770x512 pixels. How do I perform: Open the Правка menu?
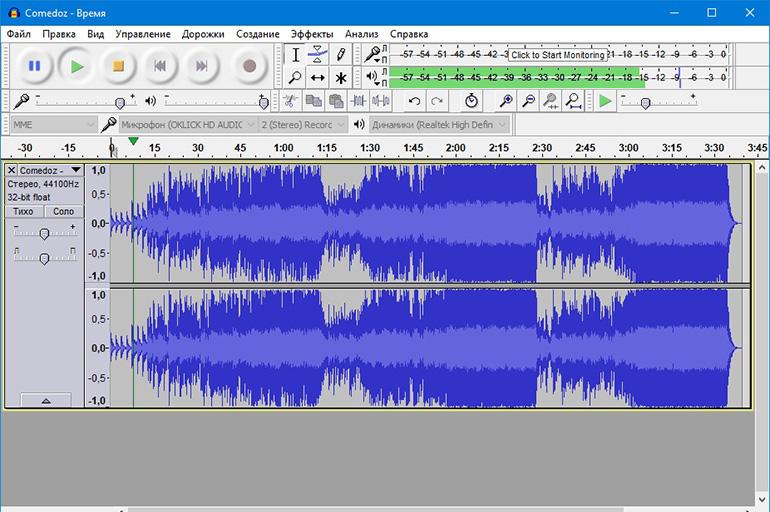(59, 34)
